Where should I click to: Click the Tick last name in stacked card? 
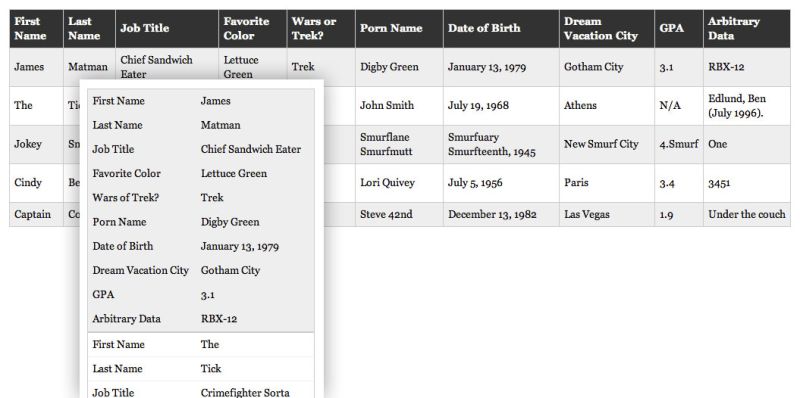tap(211, 368)
